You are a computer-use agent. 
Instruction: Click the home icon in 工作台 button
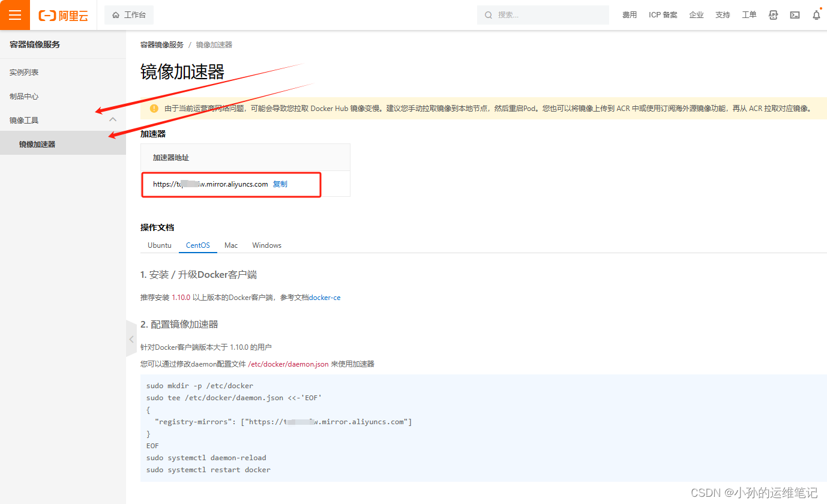116,15
